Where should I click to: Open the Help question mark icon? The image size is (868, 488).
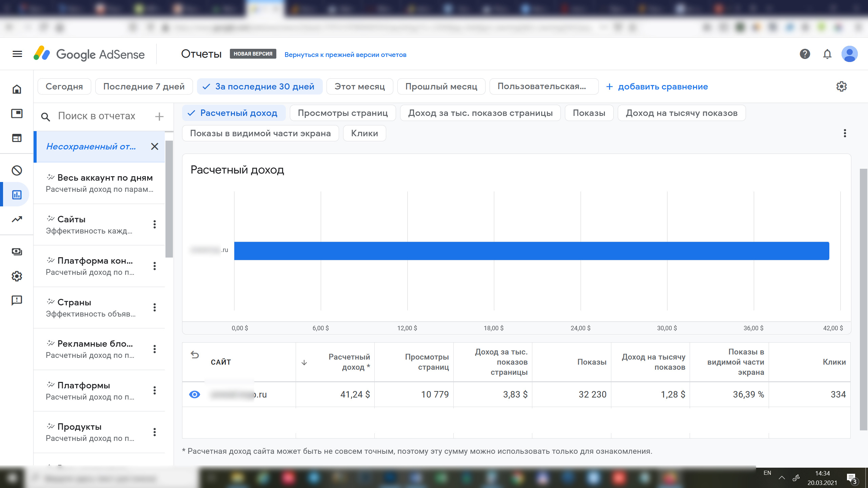click(805, 54)
